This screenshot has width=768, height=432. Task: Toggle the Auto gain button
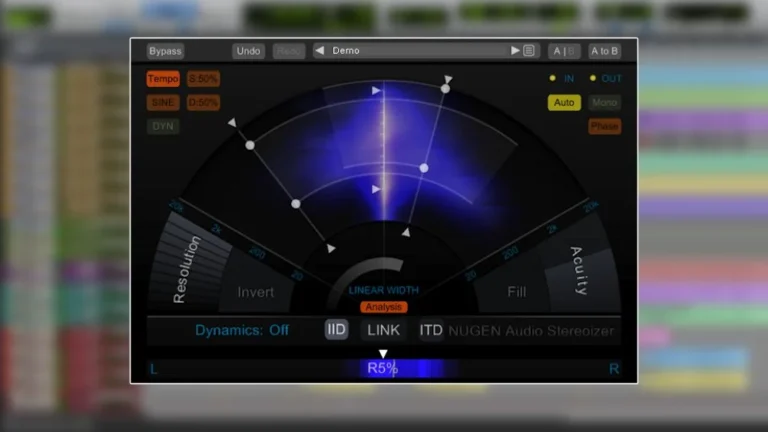(x=564, y=102)
